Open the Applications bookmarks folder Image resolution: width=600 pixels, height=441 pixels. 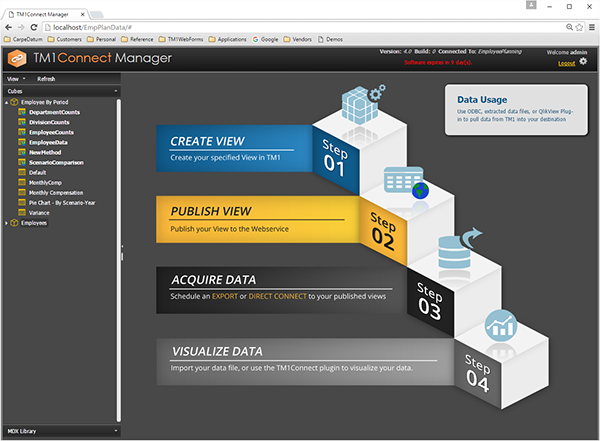(x=228, y=39)
